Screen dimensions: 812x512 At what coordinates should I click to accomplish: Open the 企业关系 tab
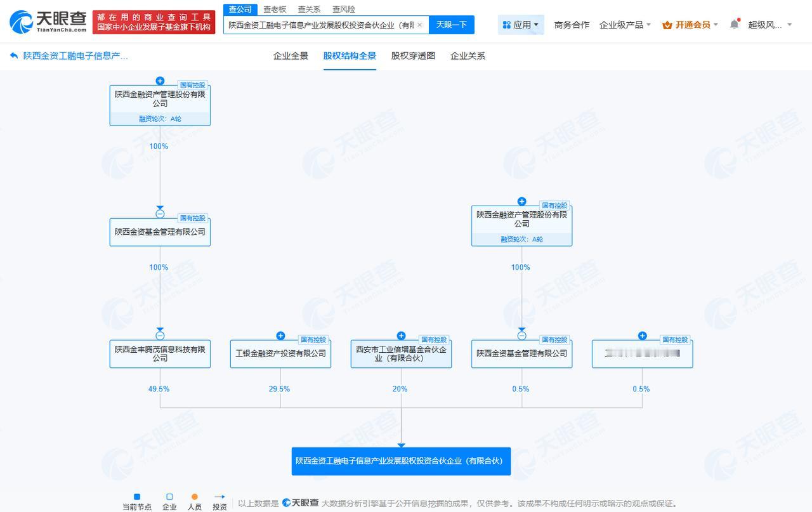click(x=468, y=56)
